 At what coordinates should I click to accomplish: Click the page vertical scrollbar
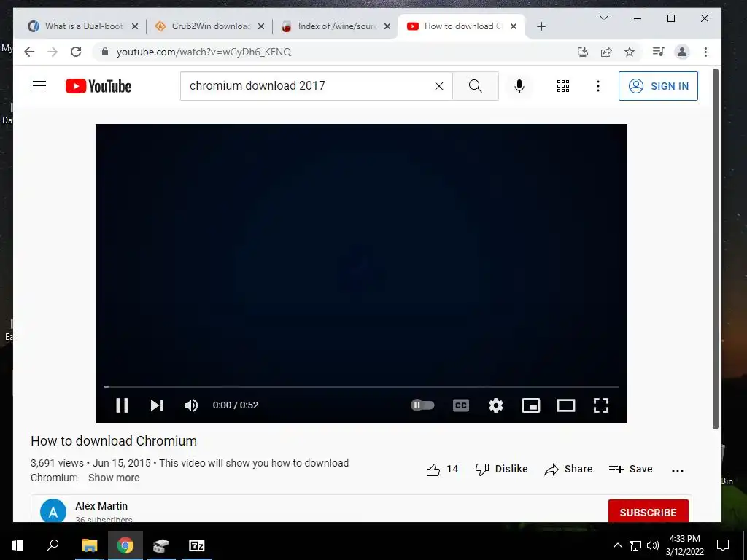click(715, 248)
